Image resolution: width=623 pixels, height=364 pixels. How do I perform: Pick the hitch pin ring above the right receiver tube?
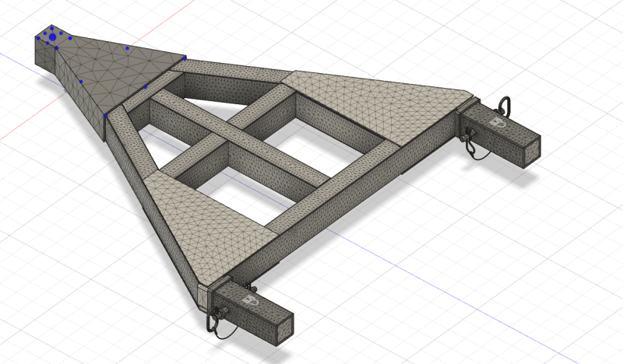[505, 107]
